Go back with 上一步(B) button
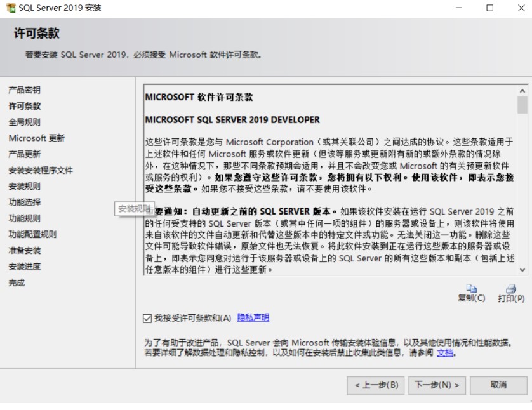The image size is (532, 410). point(376,385)
